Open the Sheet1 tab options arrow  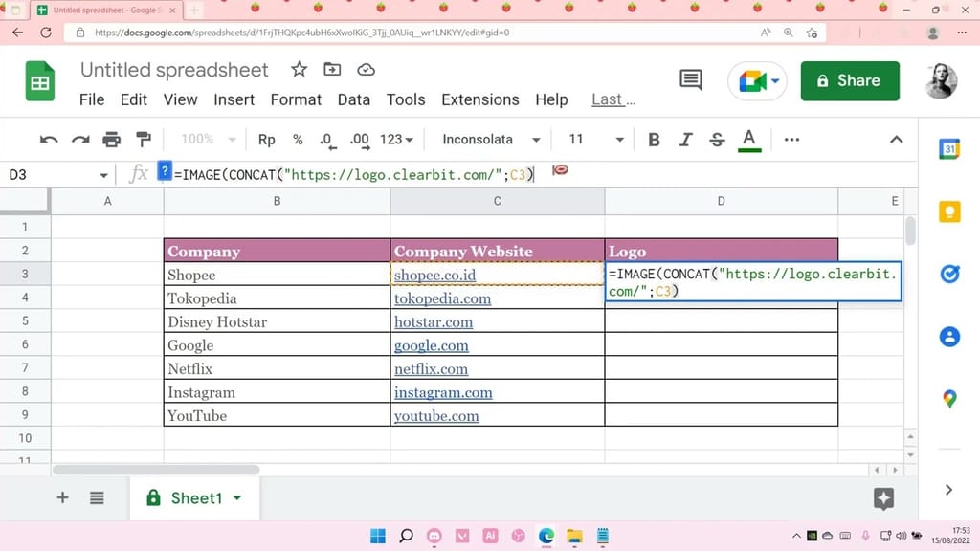pos(237,497)
